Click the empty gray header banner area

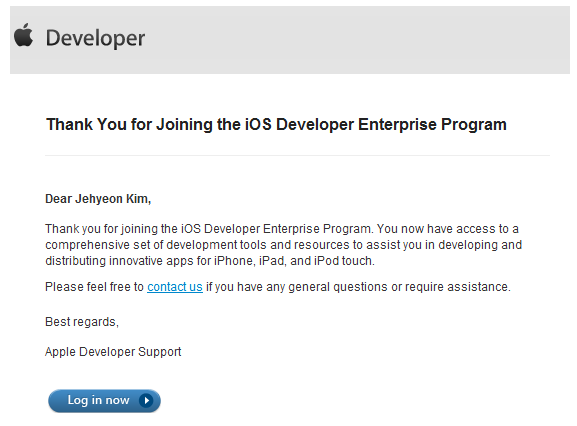coord(357,40)
